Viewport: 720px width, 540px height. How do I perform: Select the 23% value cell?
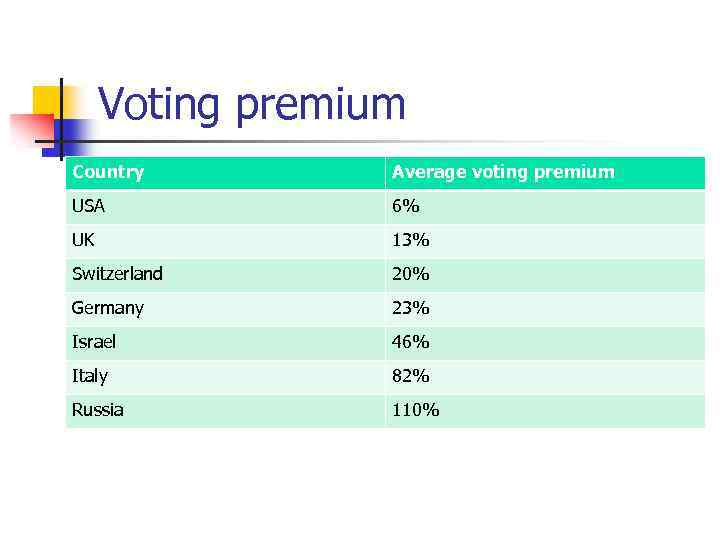coord(410,308)
